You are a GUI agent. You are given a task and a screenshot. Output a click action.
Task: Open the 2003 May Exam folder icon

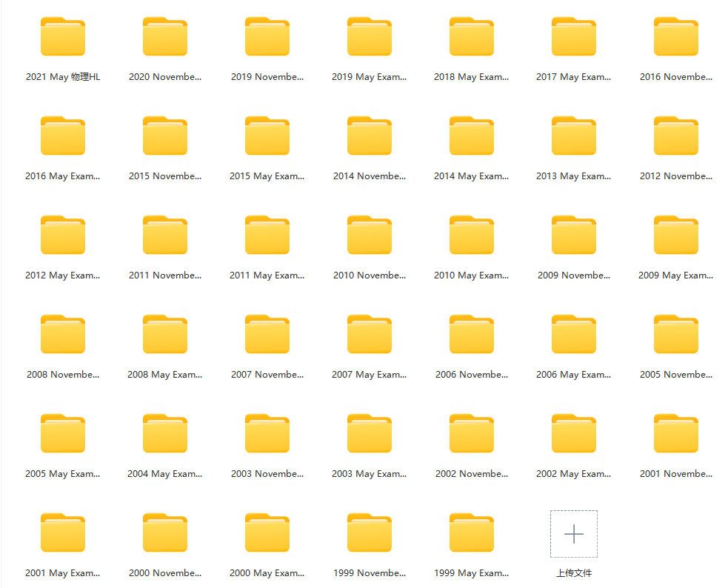pos(369,433)
